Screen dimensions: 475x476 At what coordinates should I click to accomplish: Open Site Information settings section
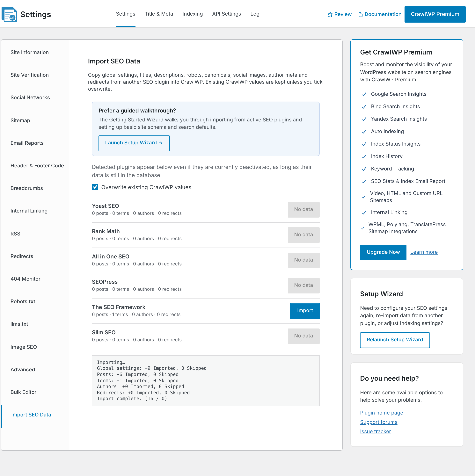(30, 52)
